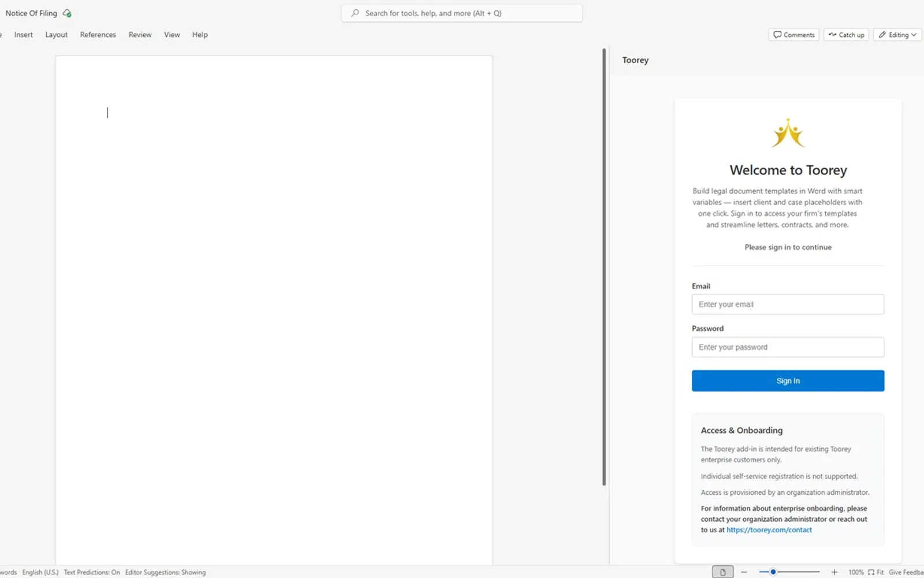The width and height of the screenshot is (924, 578).
Task: Click the cloud saved status icon
Action: 67,13
